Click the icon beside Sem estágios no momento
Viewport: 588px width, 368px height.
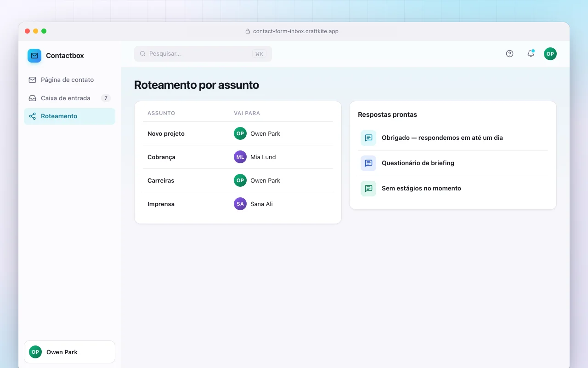pyautogui.click(x=368, y=188)
